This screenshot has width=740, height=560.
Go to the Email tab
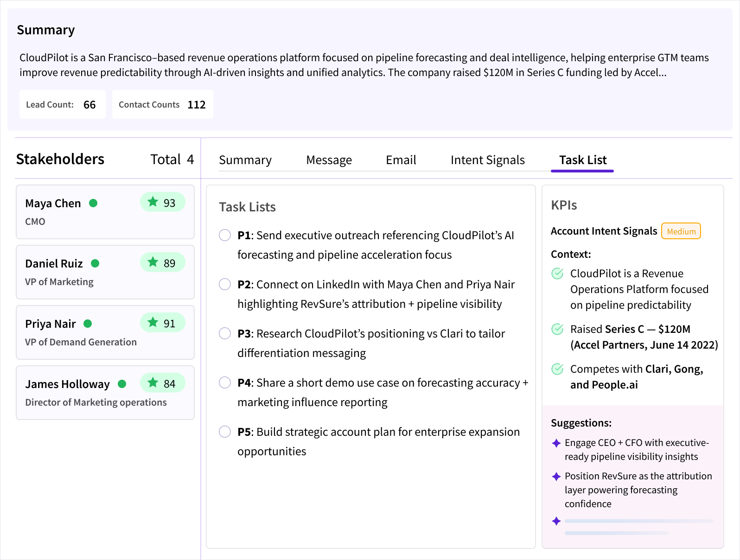[x=401, y=160]
